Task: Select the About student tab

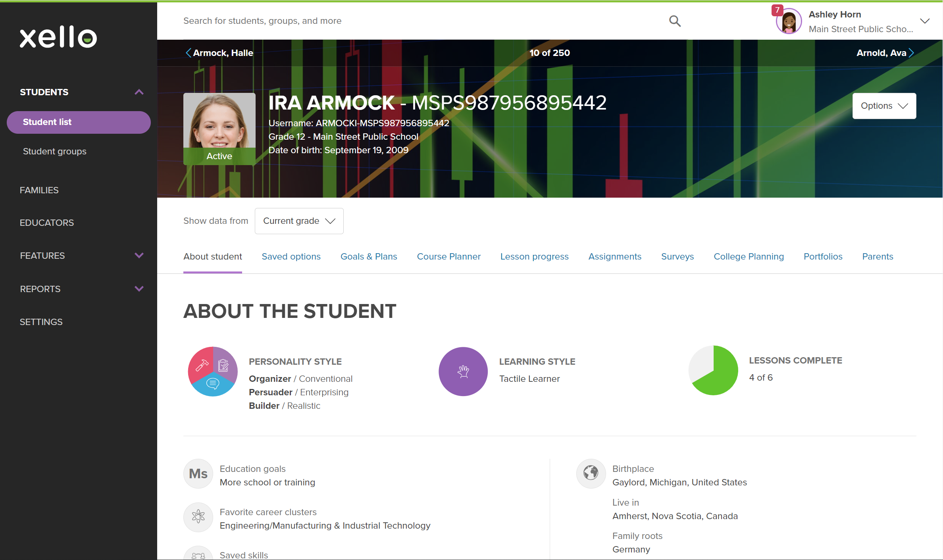Action: pos(213,257)
